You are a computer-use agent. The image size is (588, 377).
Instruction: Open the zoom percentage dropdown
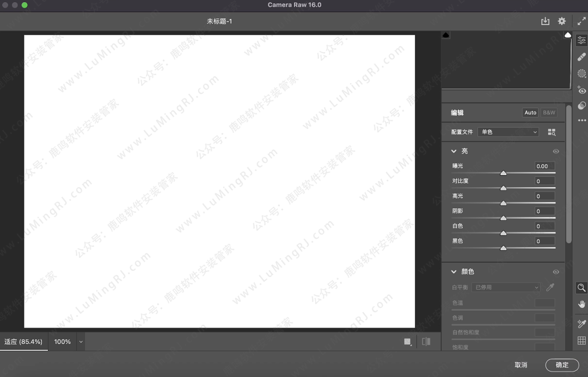81,342
